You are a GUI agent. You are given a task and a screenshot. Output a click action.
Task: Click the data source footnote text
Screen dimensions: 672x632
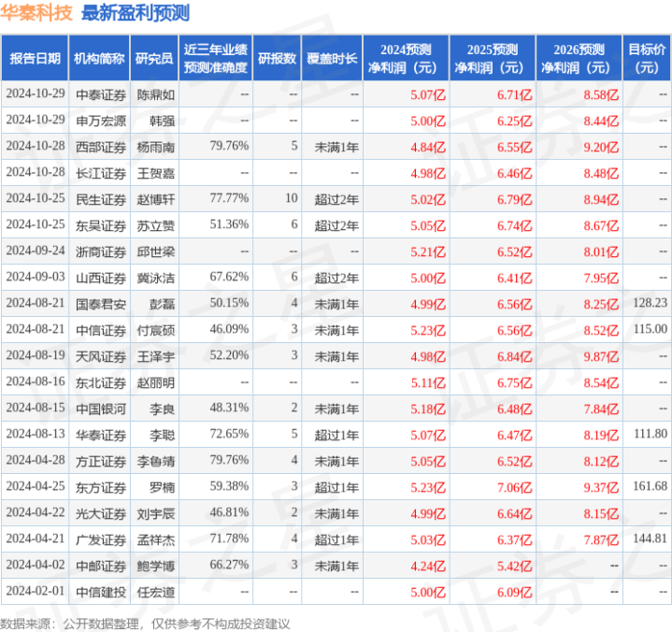[145, 624]
